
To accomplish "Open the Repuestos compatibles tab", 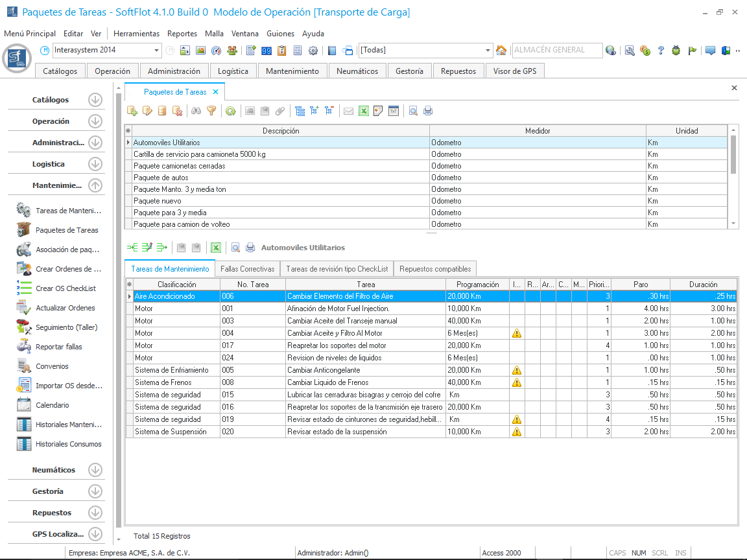I will click(x=436, y=269).
